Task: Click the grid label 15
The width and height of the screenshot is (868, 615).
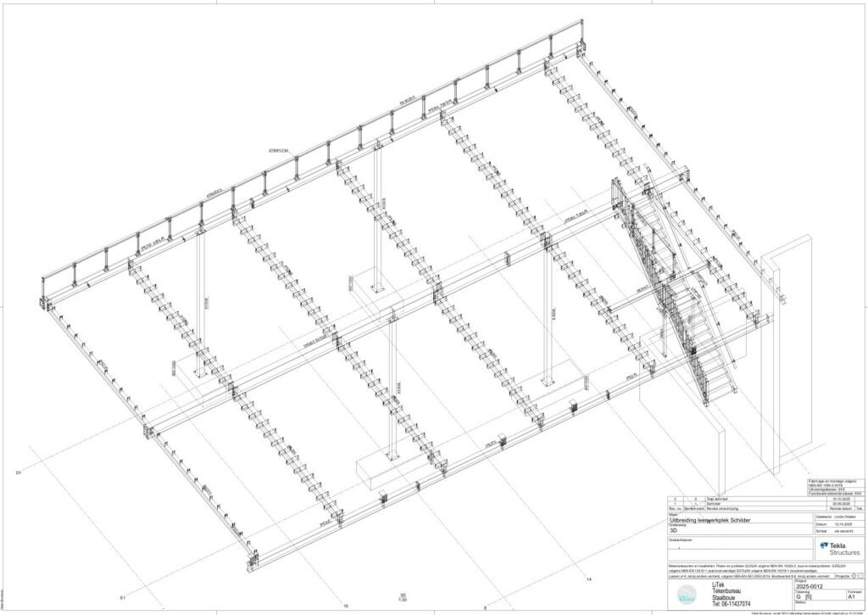Action: pyautogui.click(x=344, y=606)
